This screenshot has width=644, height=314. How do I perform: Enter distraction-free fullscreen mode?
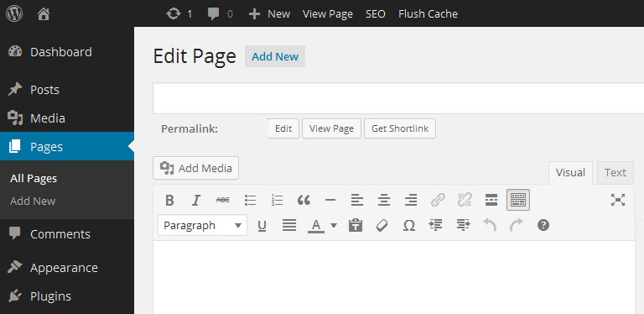(618, 200)
